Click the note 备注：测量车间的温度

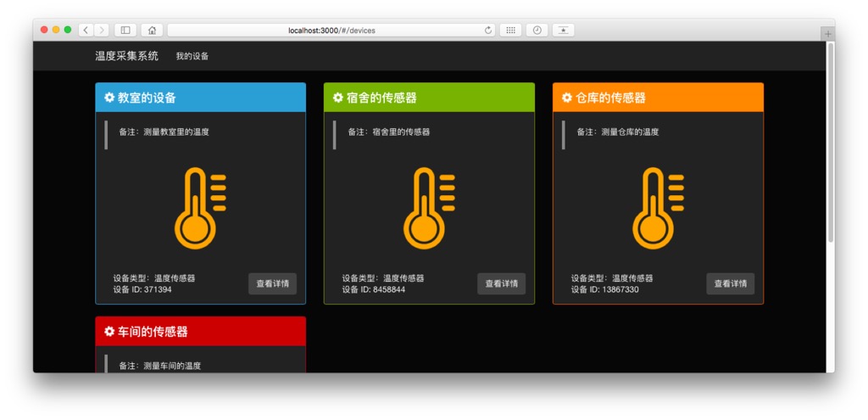tap(160, 366)
